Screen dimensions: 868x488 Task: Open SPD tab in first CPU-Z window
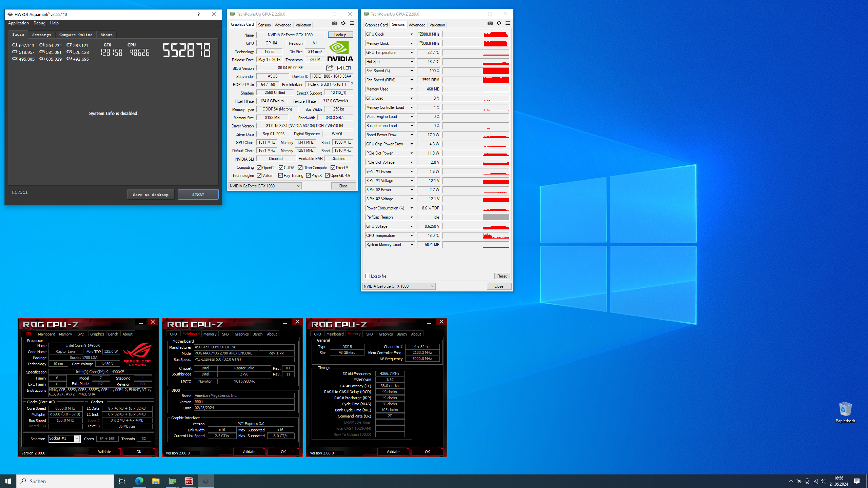81,334
